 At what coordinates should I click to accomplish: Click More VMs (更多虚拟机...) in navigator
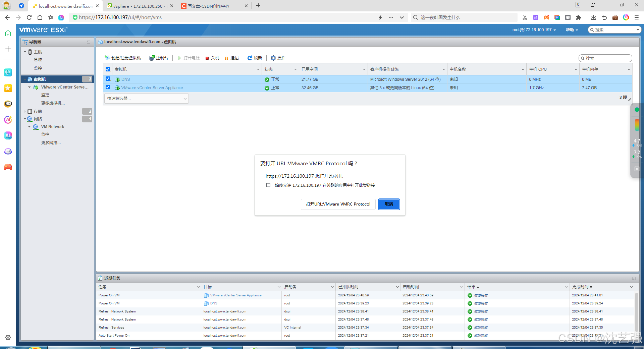(x=53, y=103)
